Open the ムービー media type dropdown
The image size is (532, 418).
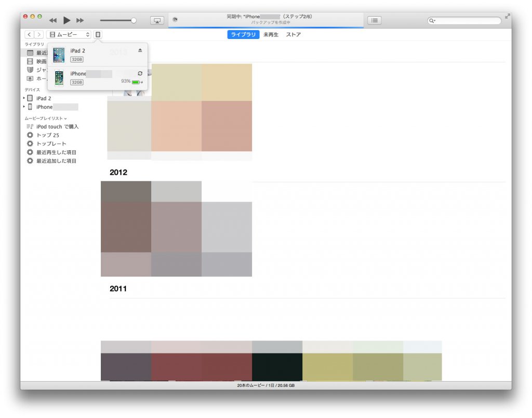click(x=69, y=34)
